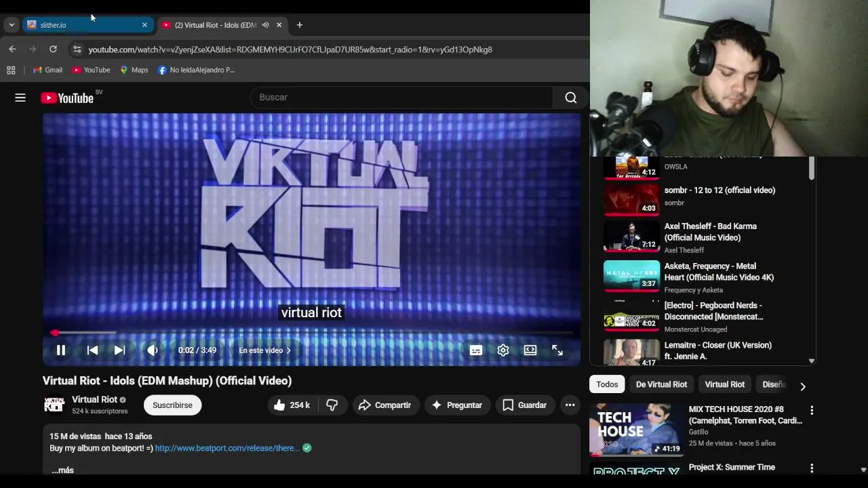Select the Virtual Riot tab title

coord(216,25)
